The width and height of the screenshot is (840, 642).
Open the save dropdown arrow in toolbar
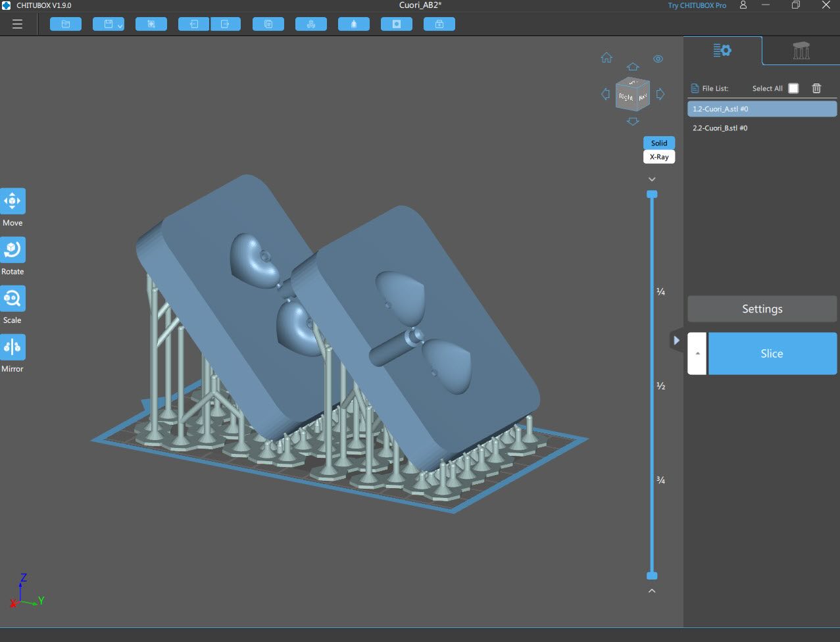point(120,26)
